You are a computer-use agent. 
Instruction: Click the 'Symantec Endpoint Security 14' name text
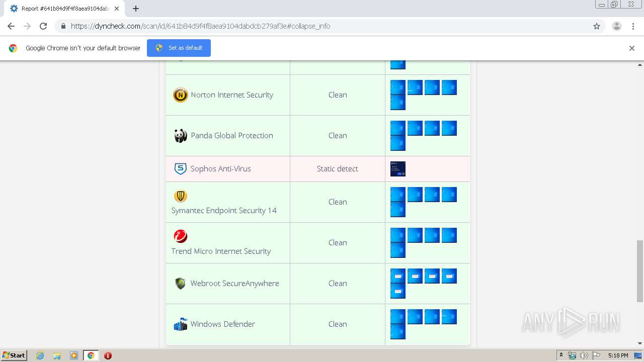[224, 211]
